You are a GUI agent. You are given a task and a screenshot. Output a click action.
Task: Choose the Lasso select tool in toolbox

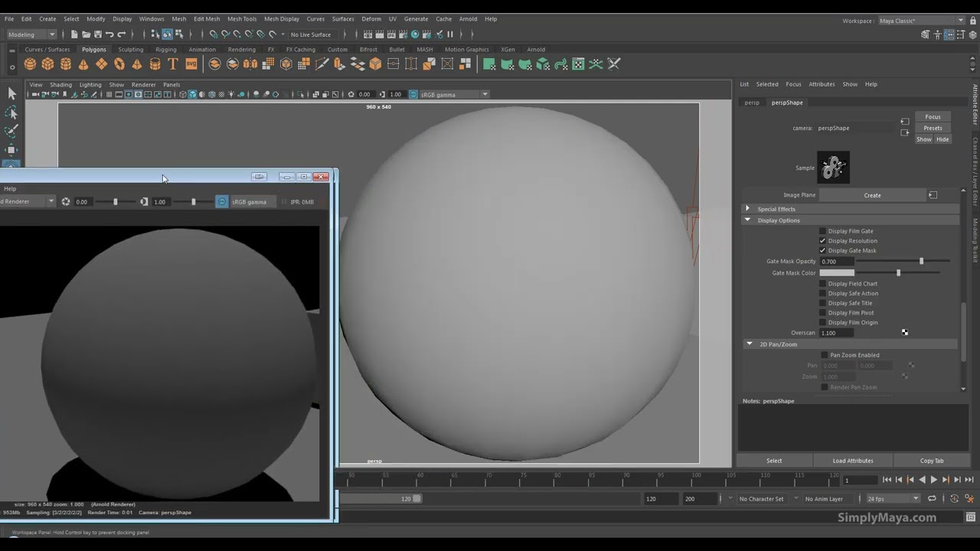pyautogui.click(x=11, y=112)
